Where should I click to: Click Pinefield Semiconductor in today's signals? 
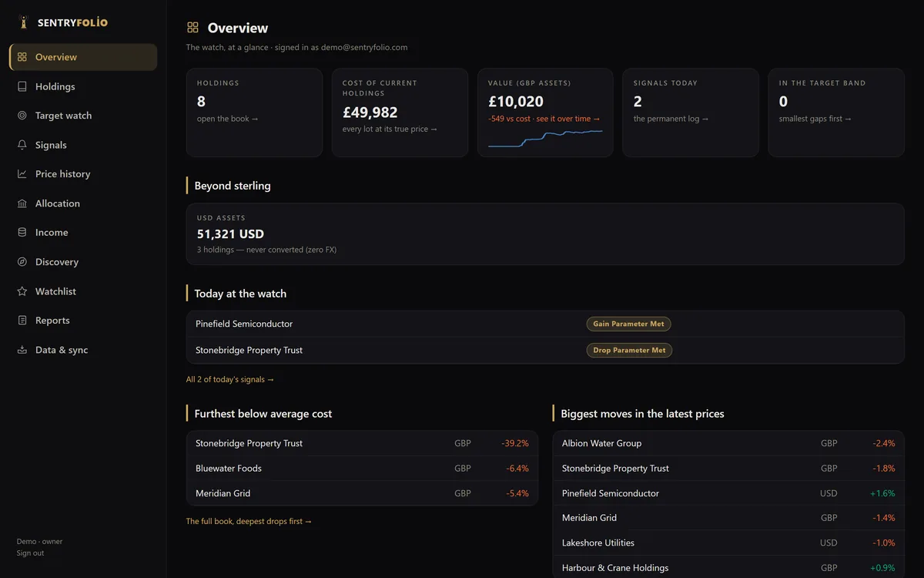244,324
